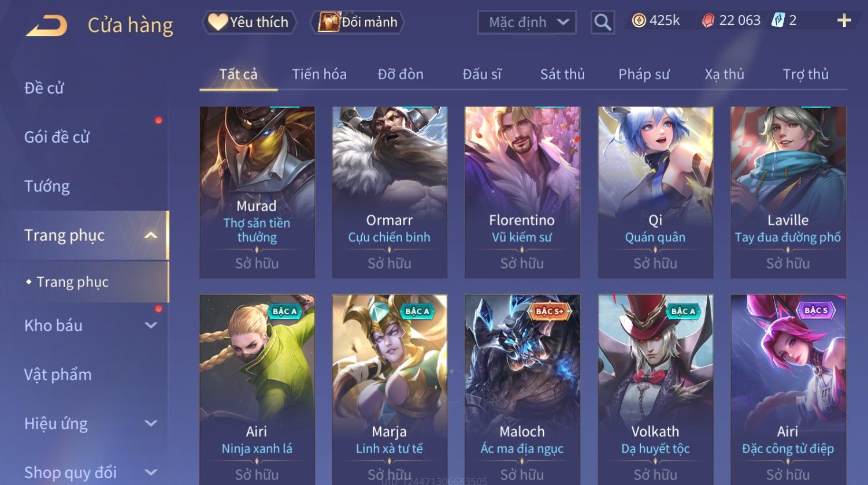868x485 pixels.
Task: Tap the chest icon in Đổi mảnh
Action: tap(328, 22)
